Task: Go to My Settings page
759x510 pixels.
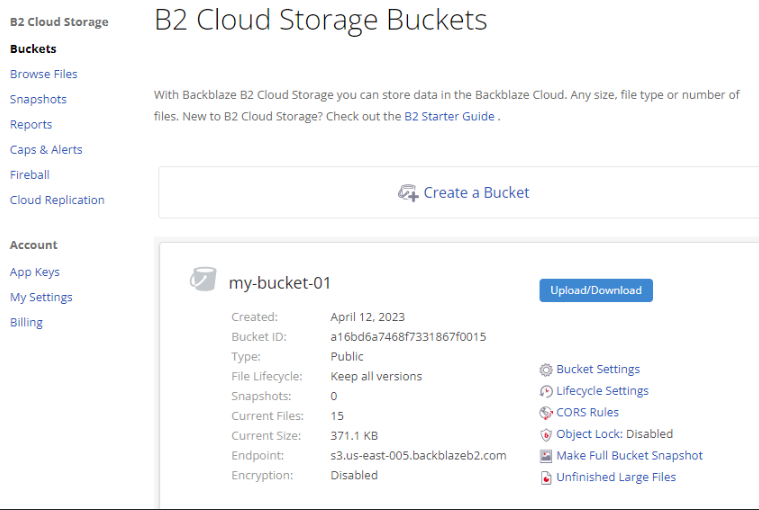Action: click(41, 297)
